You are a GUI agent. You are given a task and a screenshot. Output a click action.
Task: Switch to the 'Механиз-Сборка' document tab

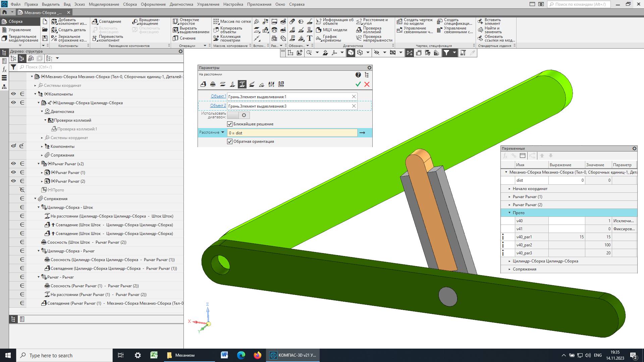[x=43, y=12]
